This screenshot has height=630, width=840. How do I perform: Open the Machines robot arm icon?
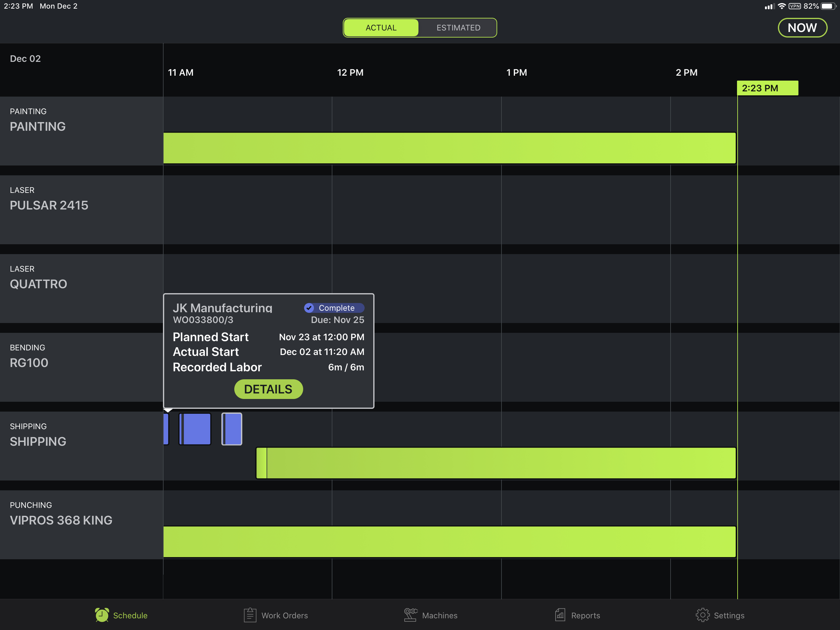pos(410,615)
